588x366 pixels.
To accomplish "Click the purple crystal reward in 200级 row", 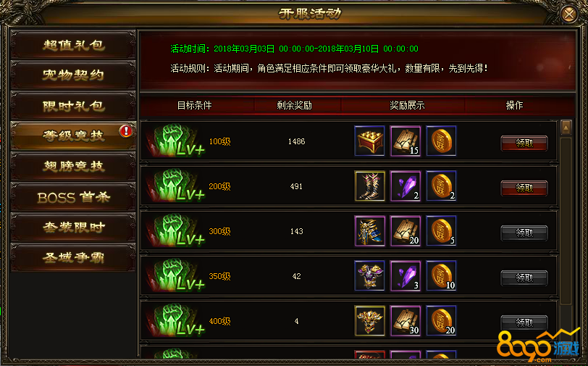I will point(406,186).
